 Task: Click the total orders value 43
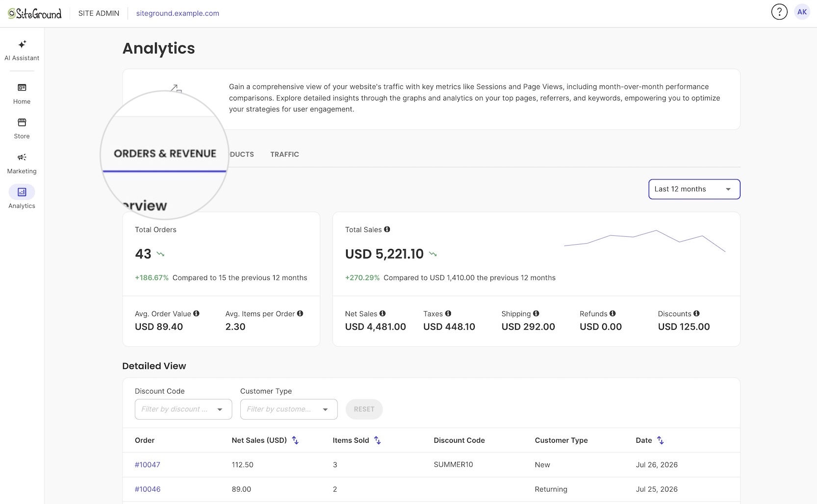(143, 254)
